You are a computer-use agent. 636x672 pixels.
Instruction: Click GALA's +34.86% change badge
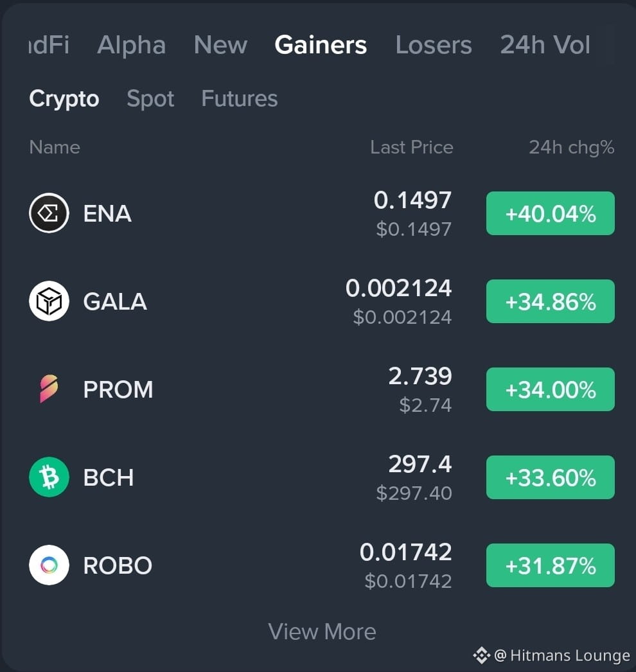point(551,301)
